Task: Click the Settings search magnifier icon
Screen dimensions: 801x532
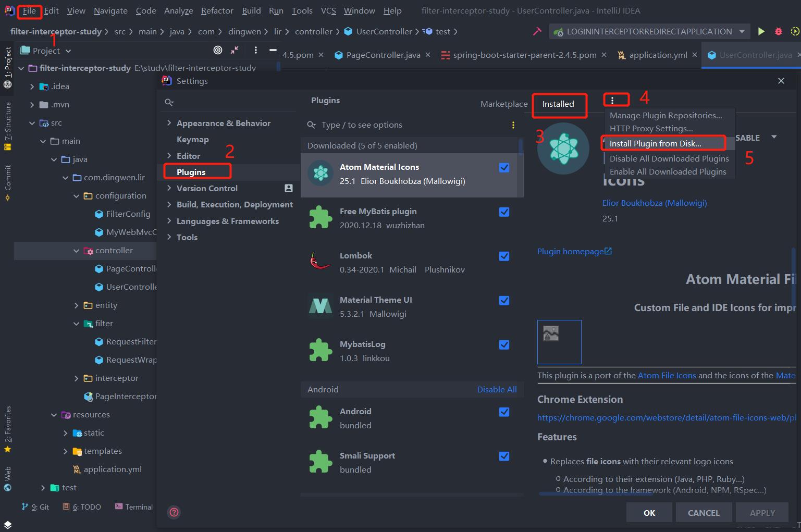Action: (x=169, y=102)
